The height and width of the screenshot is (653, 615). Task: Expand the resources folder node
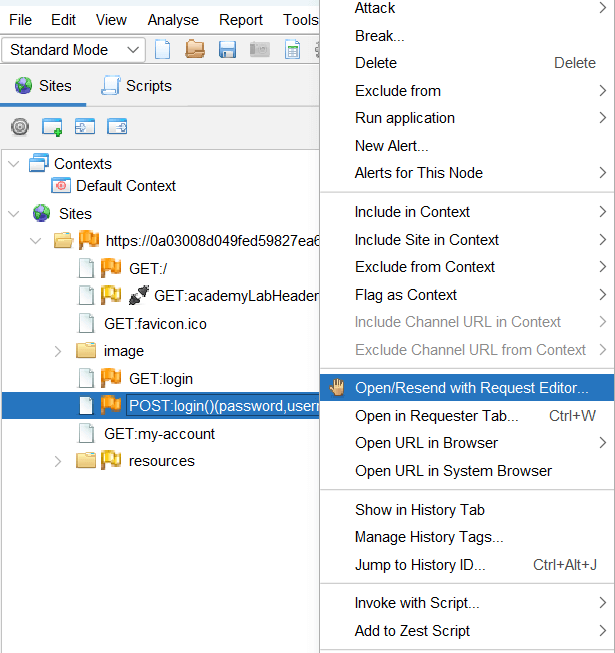coord(58,461)
